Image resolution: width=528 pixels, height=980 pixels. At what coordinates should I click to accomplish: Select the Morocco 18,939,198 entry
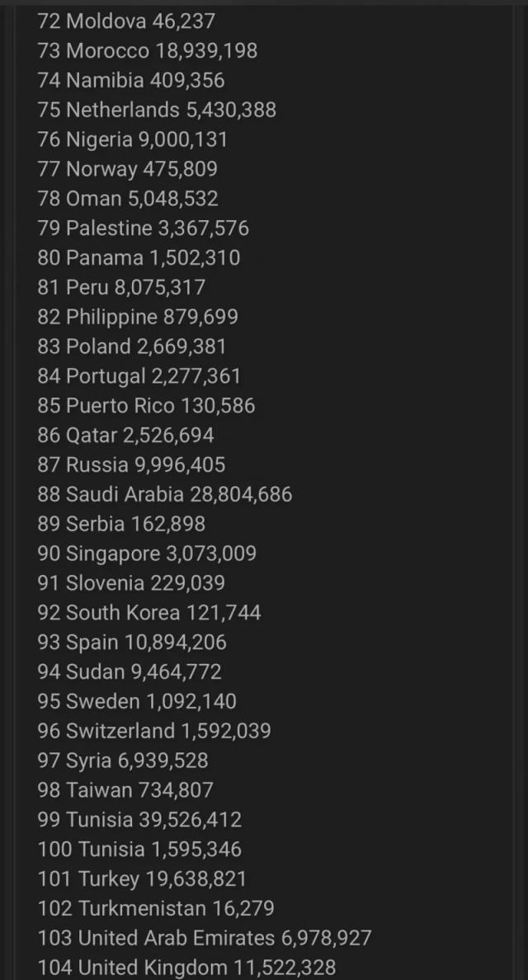point(147,50)
